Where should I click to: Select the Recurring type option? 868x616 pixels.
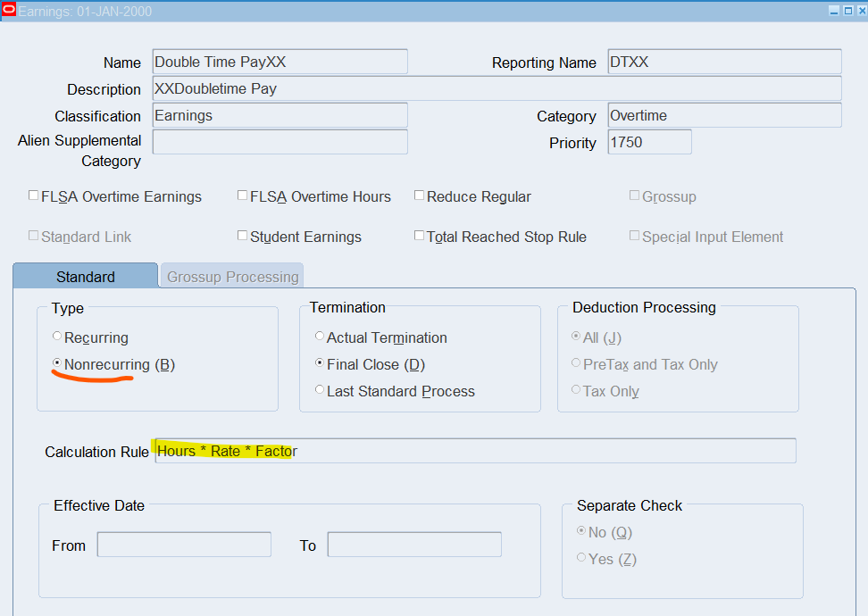pos(57,337)
